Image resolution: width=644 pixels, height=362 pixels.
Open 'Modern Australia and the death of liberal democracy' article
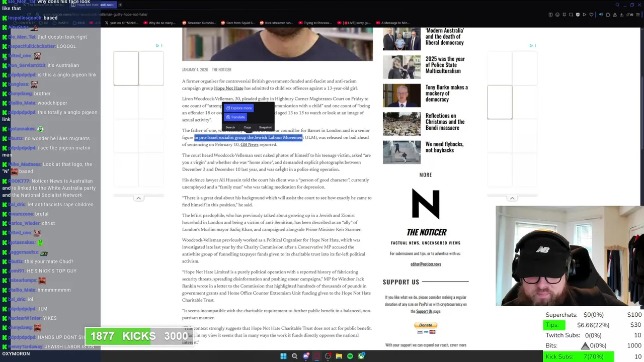pyautogui.click(x=444, y=36)
